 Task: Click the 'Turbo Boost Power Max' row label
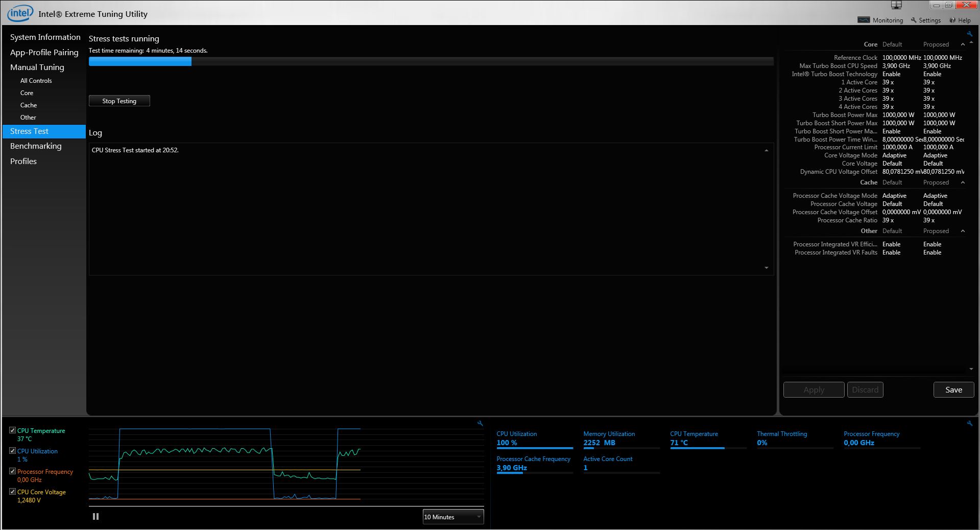click(845, 115)
